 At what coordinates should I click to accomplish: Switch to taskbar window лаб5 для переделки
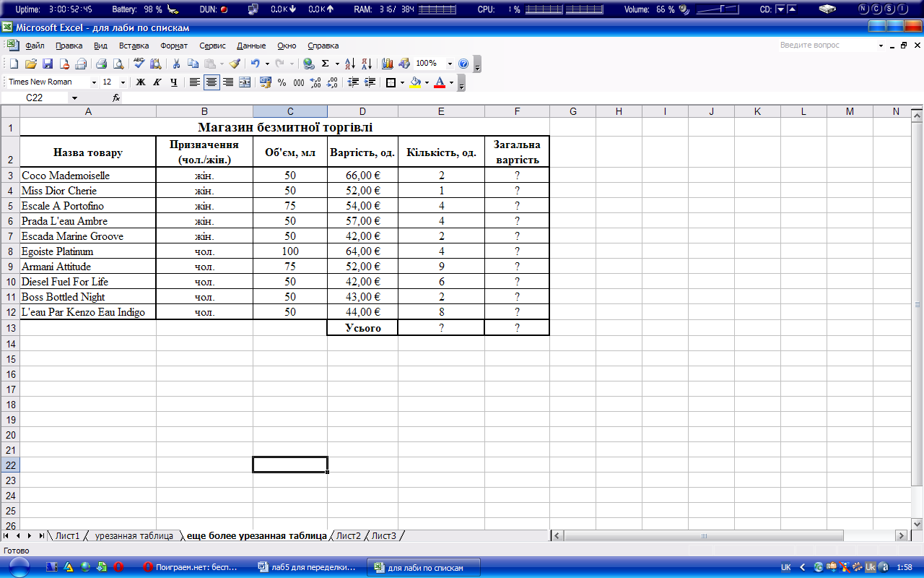pos(308,567)
